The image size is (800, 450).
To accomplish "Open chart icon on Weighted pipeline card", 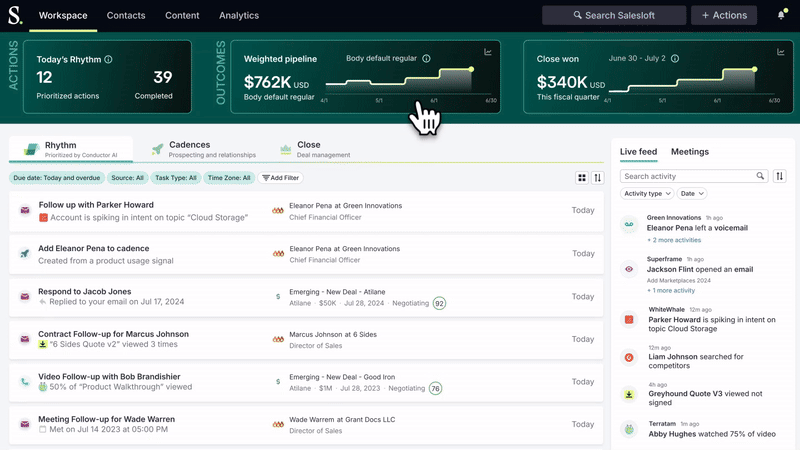I will (x=488, y=52).
